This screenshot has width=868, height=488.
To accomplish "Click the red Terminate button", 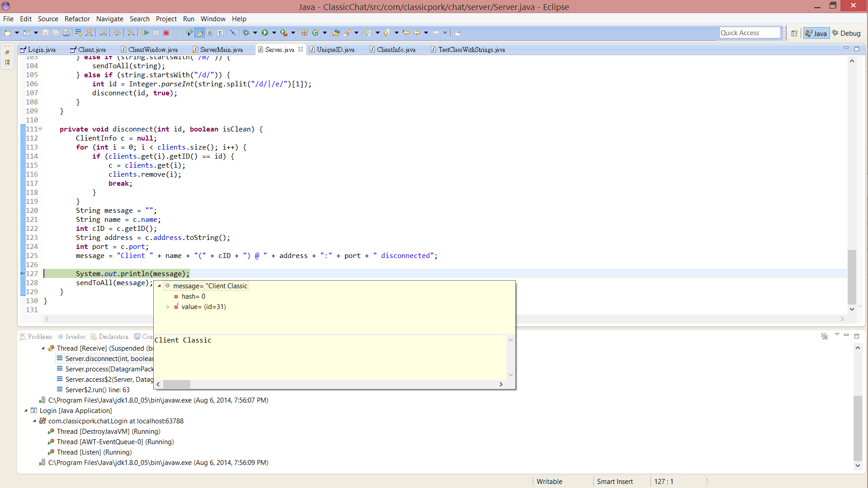I will (166, 33).
